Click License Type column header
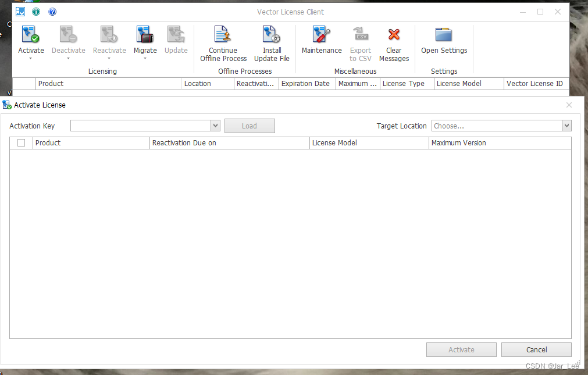Image resolution: width=588 pixels, height=375 pixels. click(x=407, y=84)
